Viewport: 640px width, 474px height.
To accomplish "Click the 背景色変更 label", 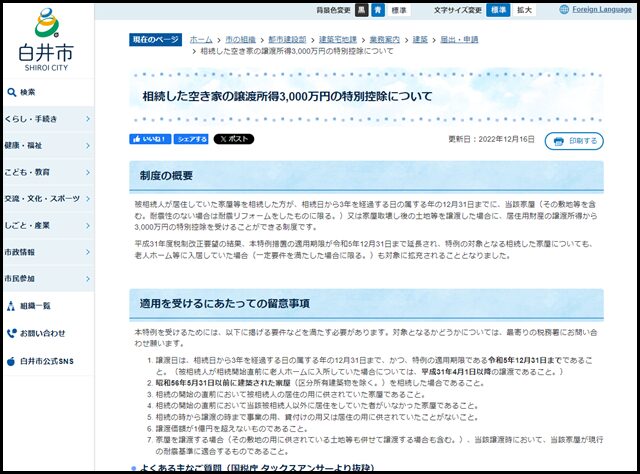I will click(x=333, y=10).
